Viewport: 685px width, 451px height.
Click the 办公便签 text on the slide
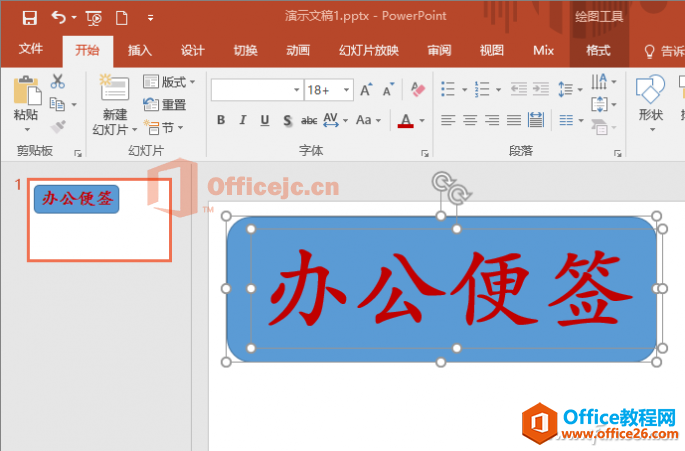click(450, 288)
